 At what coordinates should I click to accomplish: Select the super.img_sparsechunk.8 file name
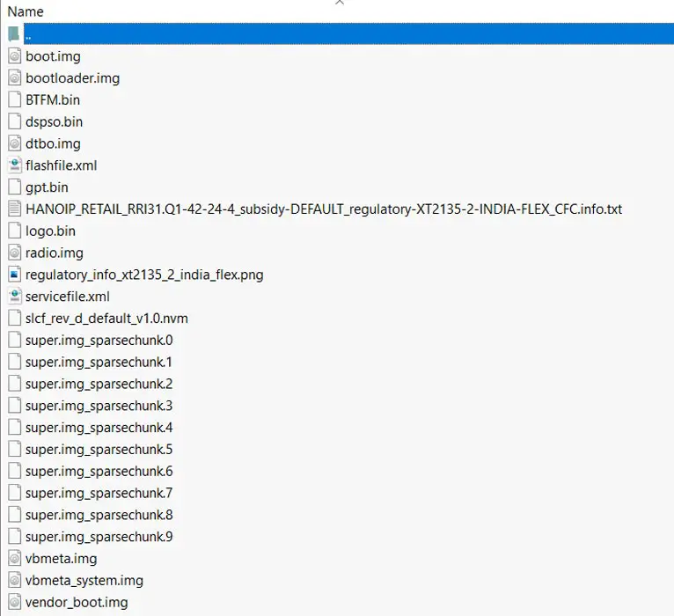99,515
